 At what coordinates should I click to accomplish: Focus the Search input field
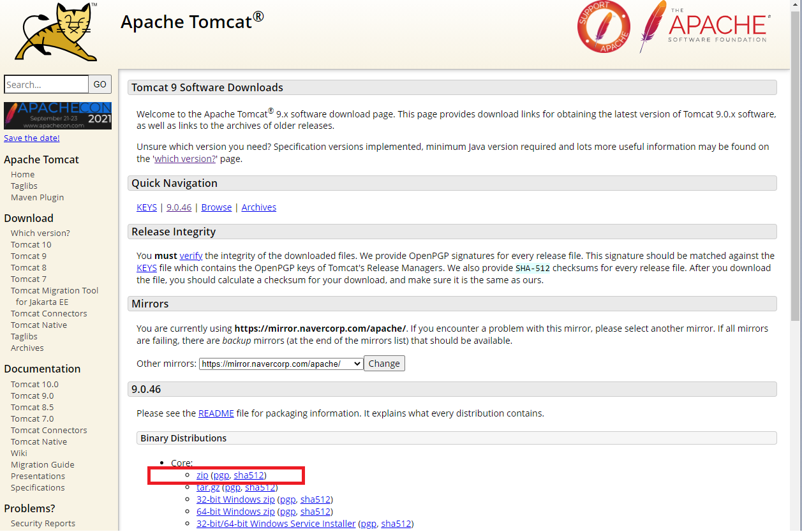pos(46,84)
